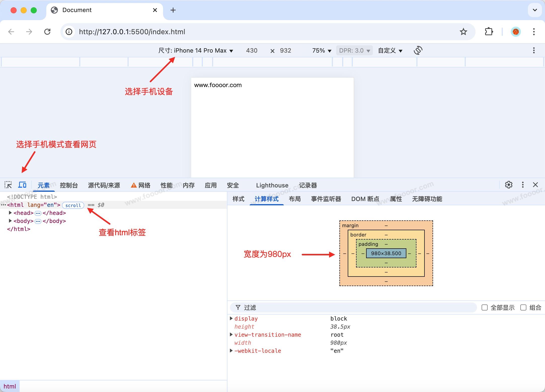Click the scroll badge on html tag

73,205
